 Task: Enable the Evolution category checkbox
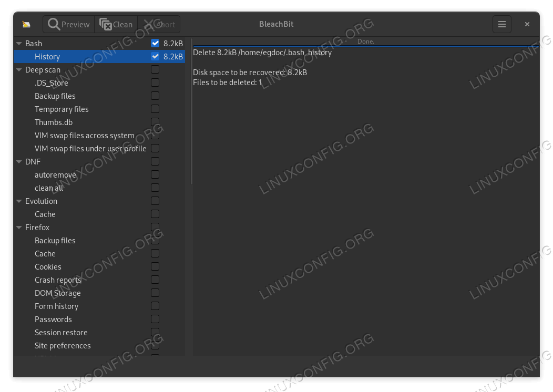155,201
